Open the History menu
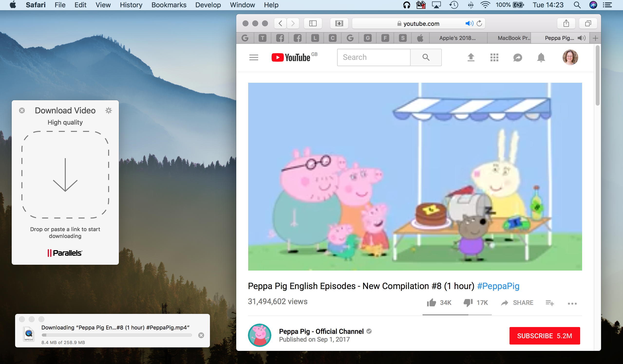The width and height of the screenshot is (623, 364). [x=131, y=5]
